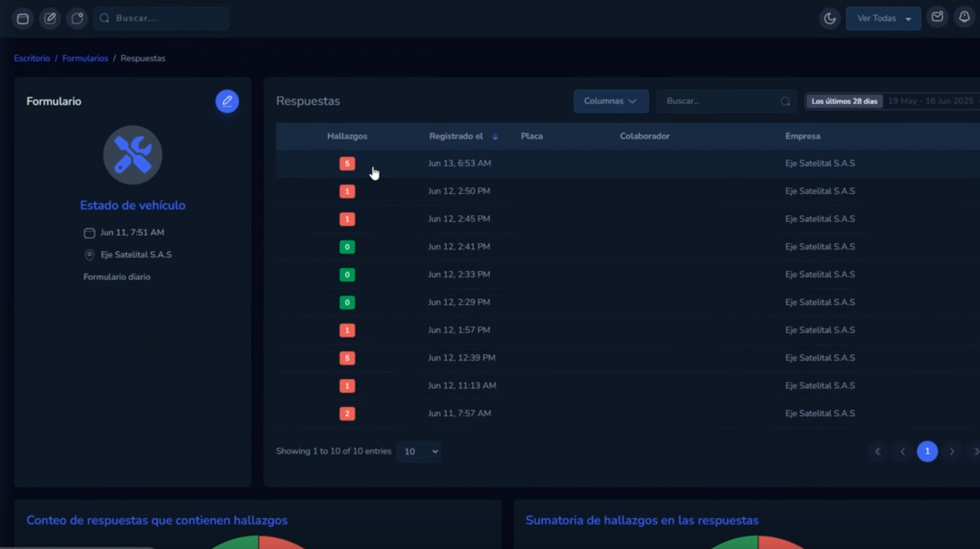Sort by the Hallazgos column header

point(347,136)
